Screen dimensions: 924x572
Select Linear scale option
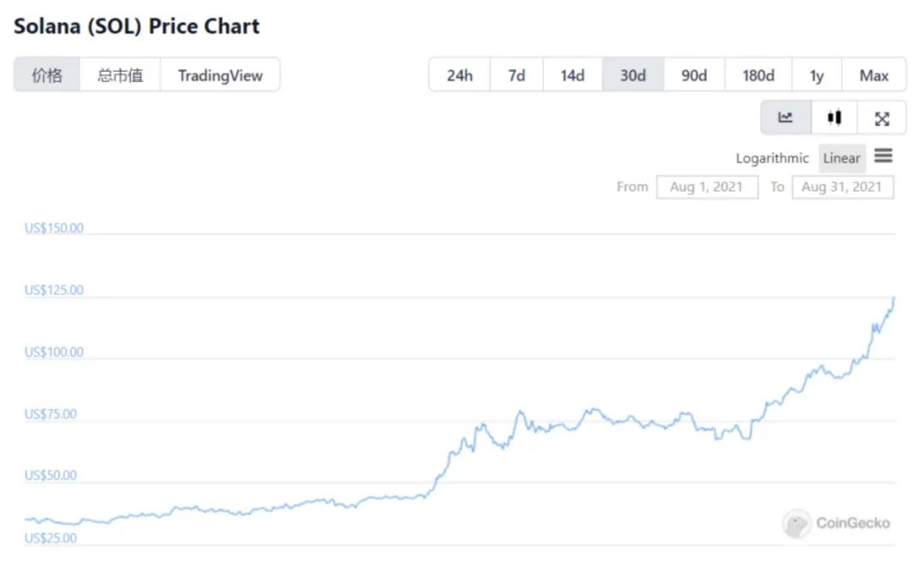842,158
